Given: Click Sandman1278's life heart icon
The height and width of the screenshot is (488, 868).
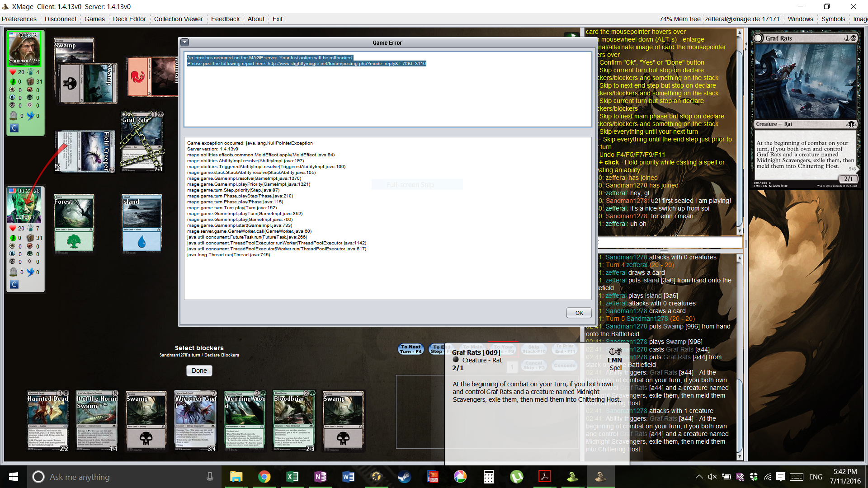Looking at the screenshot, I should (13, 72).
